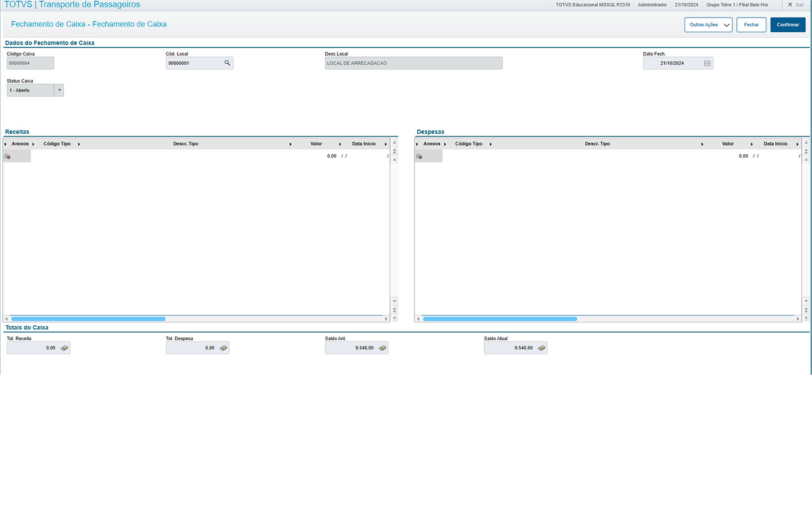Click the Tot. Despesa calculator icon
The width and height of the screenshot is (812, 508).
pyautogui.click(x=223, y=348)
